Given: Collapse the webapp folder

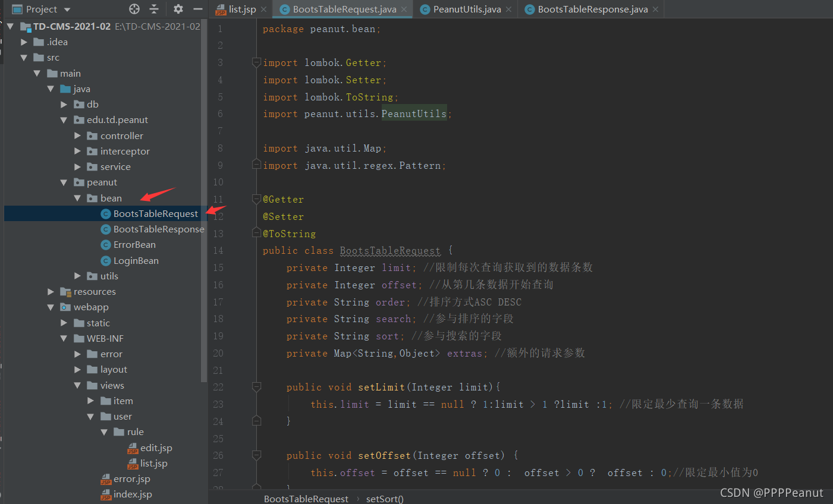Looking at the screenshot, I should (x=51, y=307).
